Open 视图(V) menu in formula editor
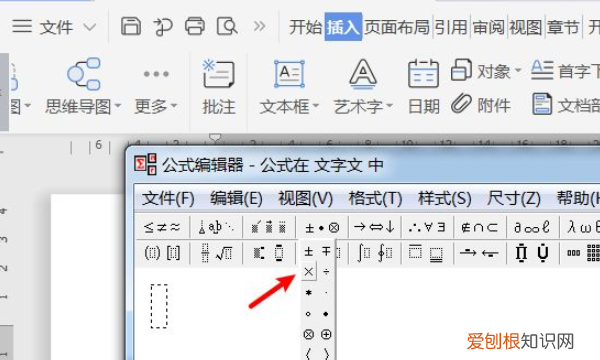This screenshot has width=600, height=360. click(x=305, y=199)
